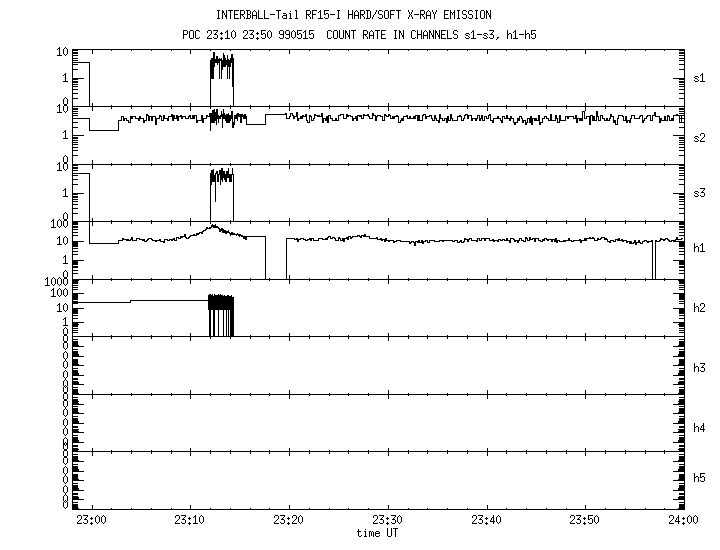This screenshot has width=720, height=550.
Task: Click the count rate burst in s1 panel
Action: click(x=221, y=72)
